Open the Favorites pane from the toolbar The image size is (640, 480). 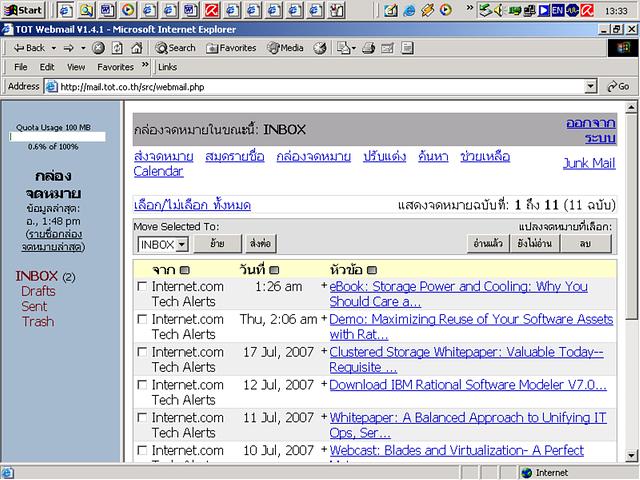[x=231, y=48]
